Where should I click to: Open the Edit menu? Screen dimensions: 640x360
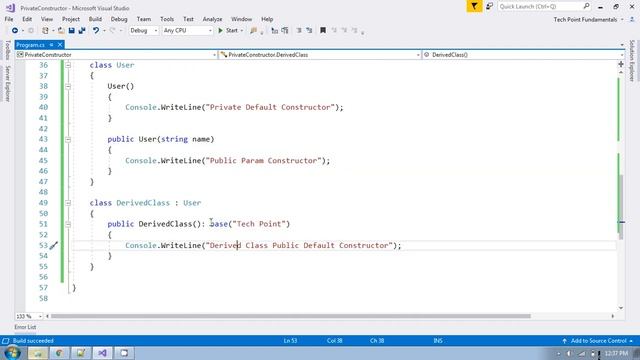27,19
